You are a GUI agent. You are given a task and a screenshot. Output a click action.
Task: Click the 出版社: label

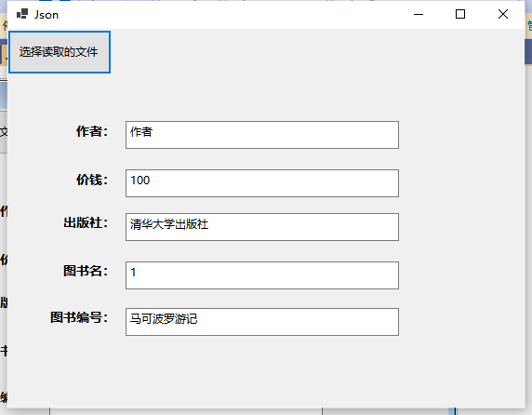point(86,223)
